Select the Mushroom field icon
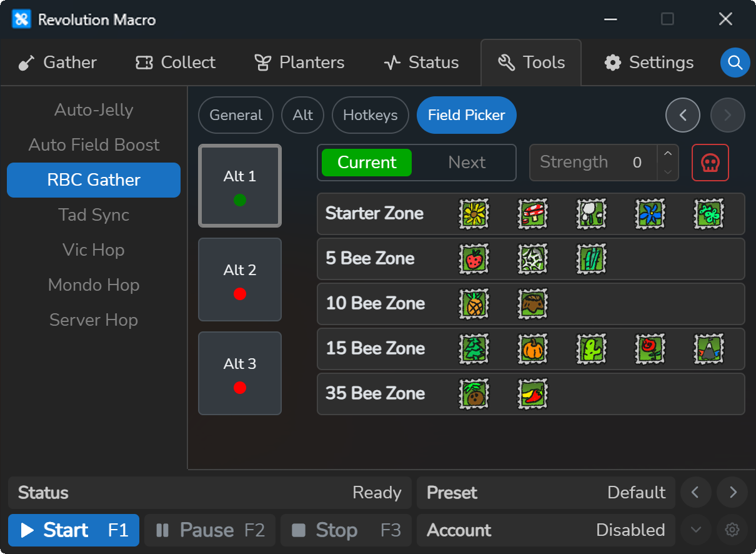 [533, 214]
